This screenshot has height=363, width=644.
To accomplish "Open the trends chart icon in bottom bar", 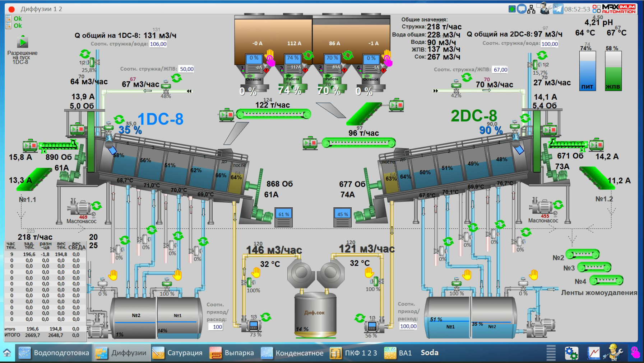I will [x=593, y=353].
